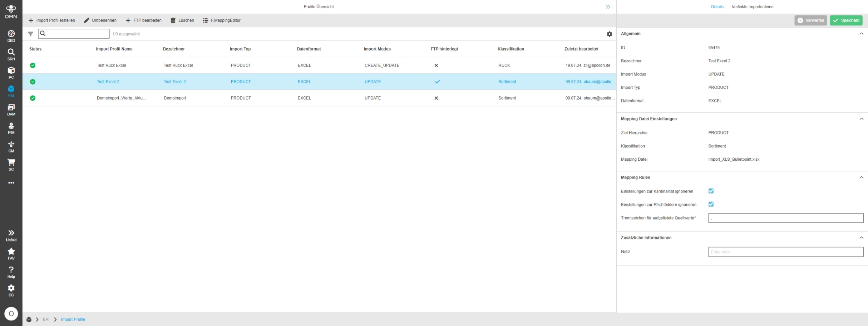This screenshot has height=326, width=868.
Task: Click the Import Profile breadcrumb link
Action: (73, 320)
